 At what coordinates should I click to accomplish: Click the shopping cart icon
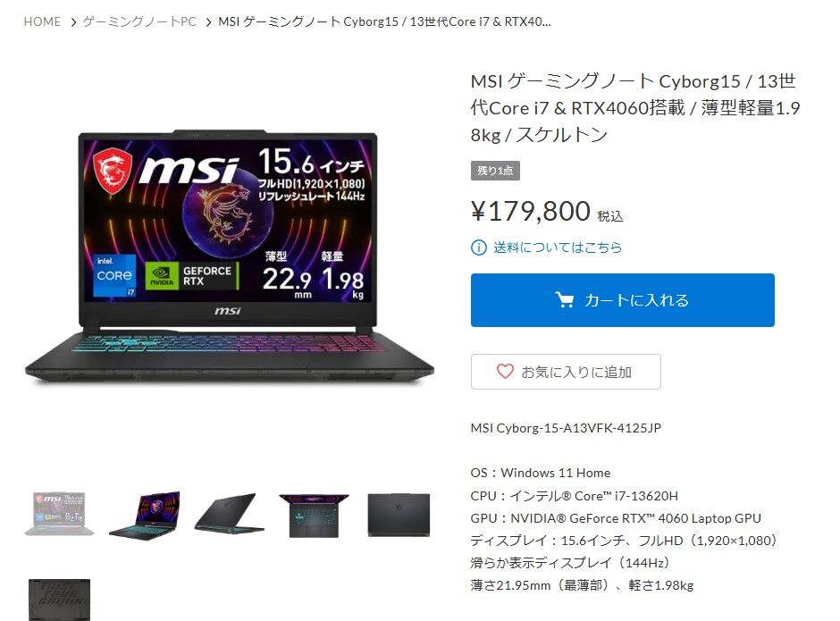[x=564, y=300]
